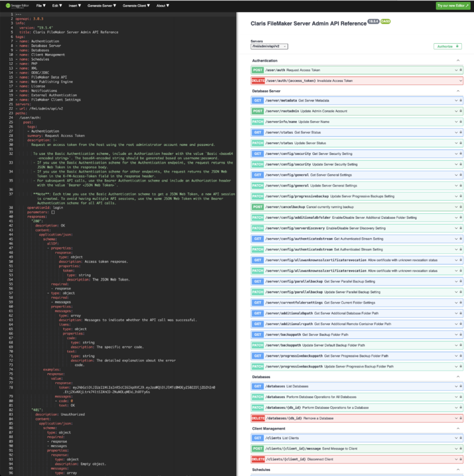Click lock icon on DELETE /clients/{client_id} row
Image resolution: width=474 pixels, height=476 pixels.
point(461,459)
